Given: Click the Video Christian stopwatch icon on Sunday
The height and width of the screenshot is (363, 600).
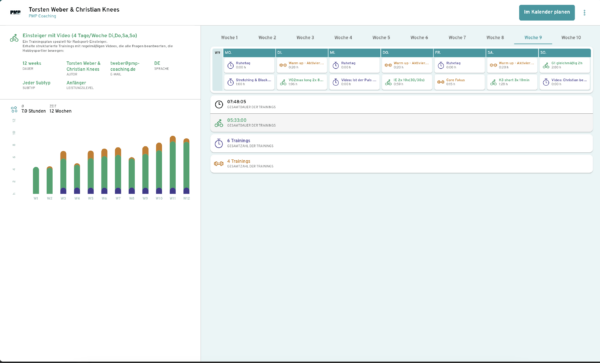Looking at the screenshot, I should (x=546, y=82).
